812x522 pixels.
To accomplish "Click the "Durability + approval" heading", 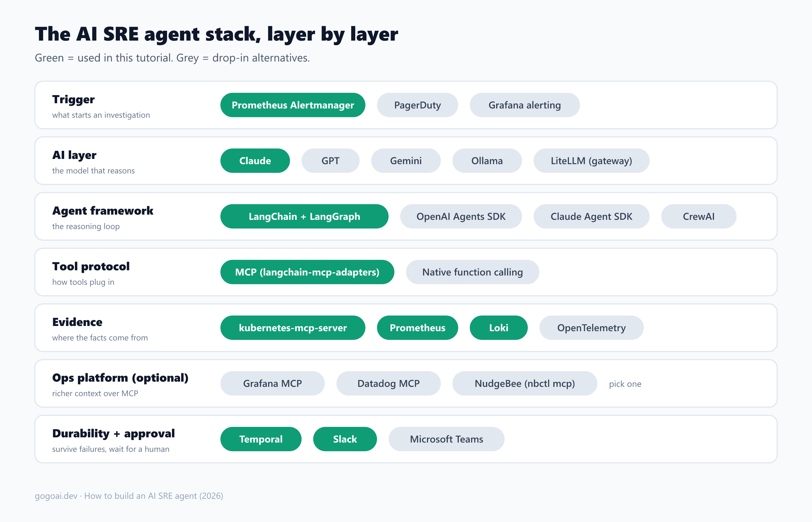I will tap(113, 434).
